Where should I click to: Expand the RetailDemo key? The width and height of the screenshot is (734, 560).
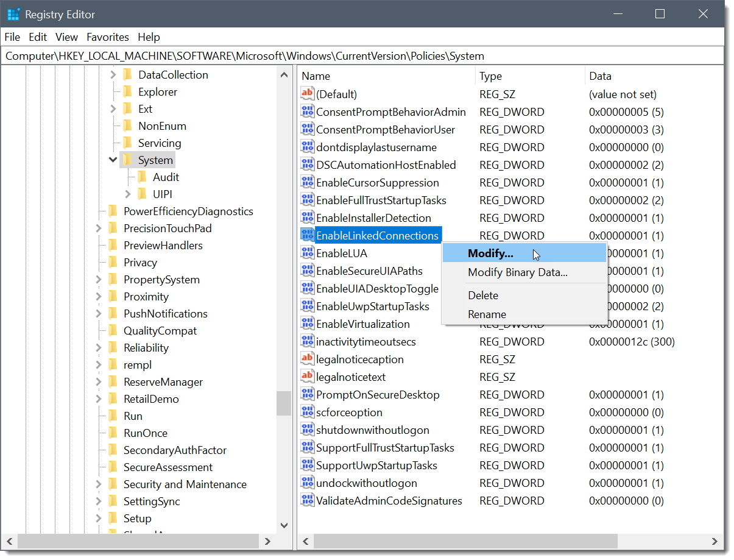tap(98, 399)
